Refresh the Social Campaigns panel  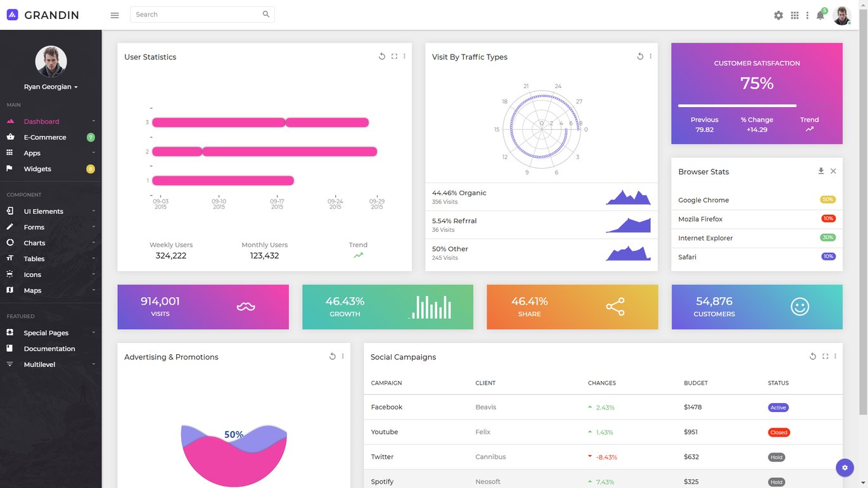[x=813, y=356]
